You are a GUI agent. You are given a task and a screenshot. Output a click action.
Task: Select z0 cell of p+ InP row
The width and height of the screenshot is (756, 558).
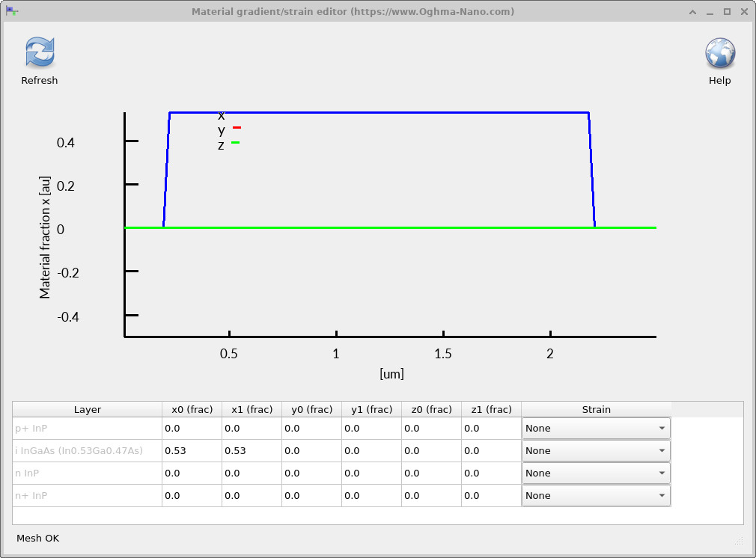431,429
